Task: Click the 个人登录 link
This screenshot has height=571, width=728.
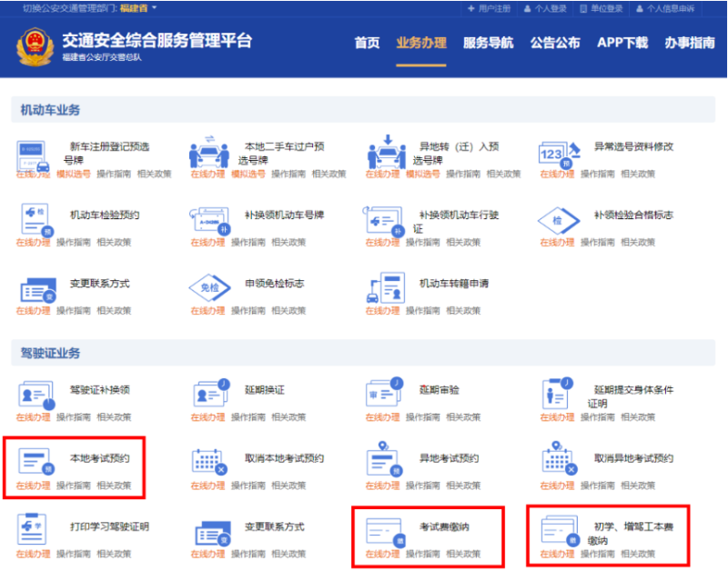Action: [551, 8]
